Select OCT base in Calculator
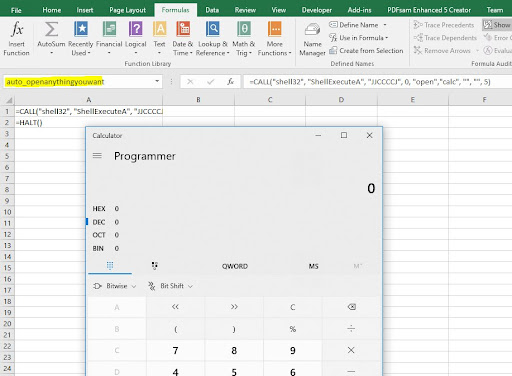 [106, 235]
